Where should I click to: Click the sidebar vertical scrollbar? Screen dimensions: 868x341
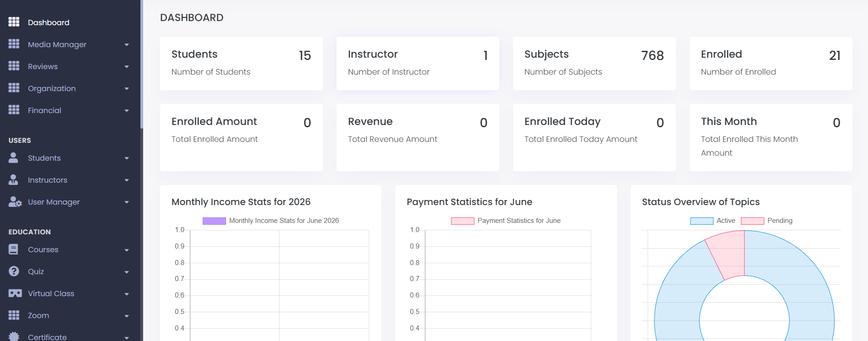point(141,64)
